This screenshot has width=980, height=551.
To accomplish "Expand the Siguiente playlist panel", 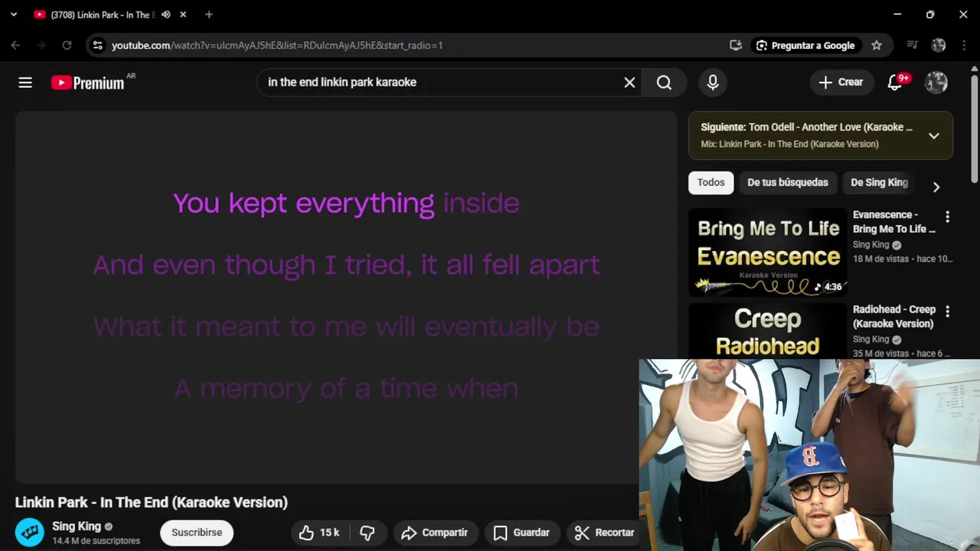I will [x=934, y=135].
